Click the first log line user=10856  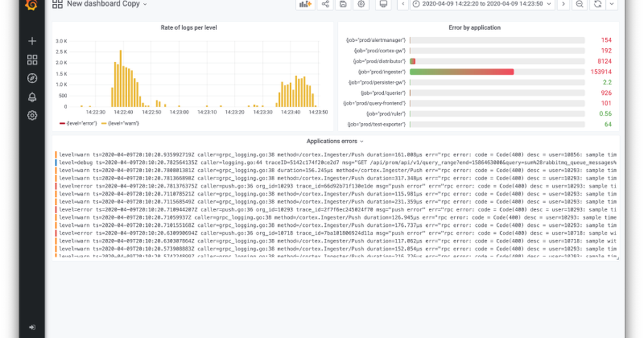point(336,154)
